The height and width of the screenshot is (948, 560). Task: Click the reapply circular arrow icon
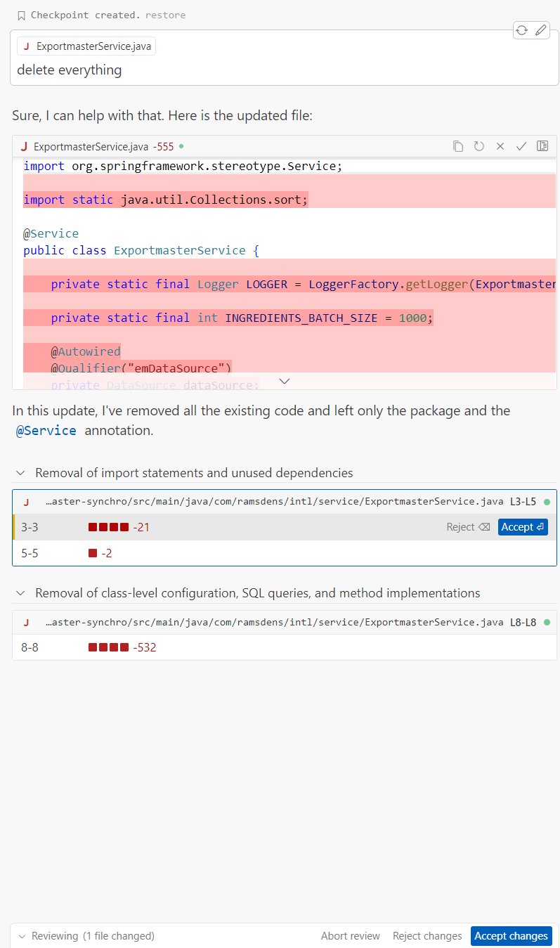point(479,146)
